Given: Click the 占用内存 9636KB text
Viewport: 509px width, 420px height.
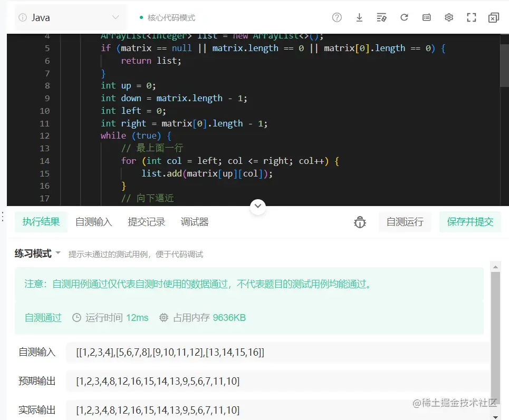Looking at the screenshot, I should tap(209, 318).
